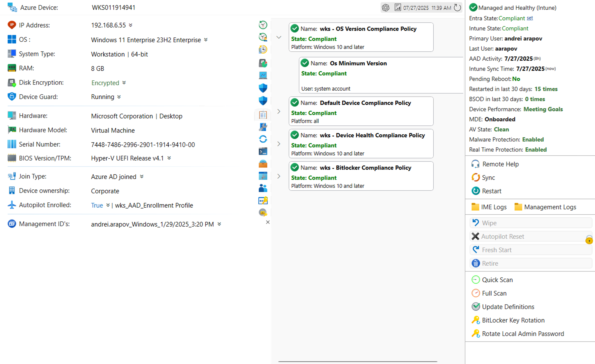Expand the Autopilot Enrolled True chevron
Viewport: 595px width, 364px height.
(108, 205)
